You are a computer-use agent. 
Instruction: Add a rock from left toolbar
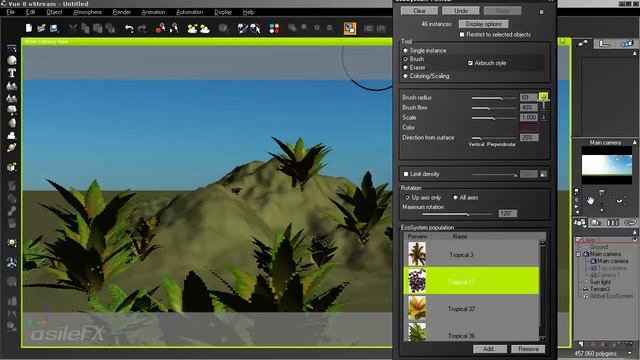(12, 122)
